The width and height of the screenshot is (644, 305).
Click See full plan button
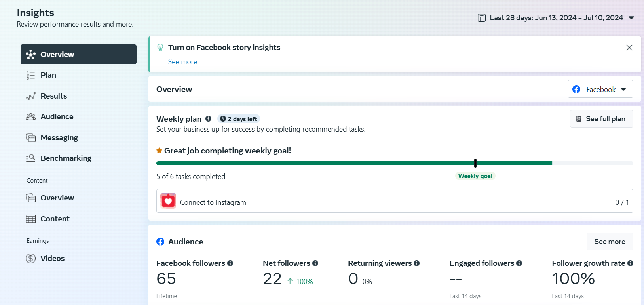click(x=602, y=119)
